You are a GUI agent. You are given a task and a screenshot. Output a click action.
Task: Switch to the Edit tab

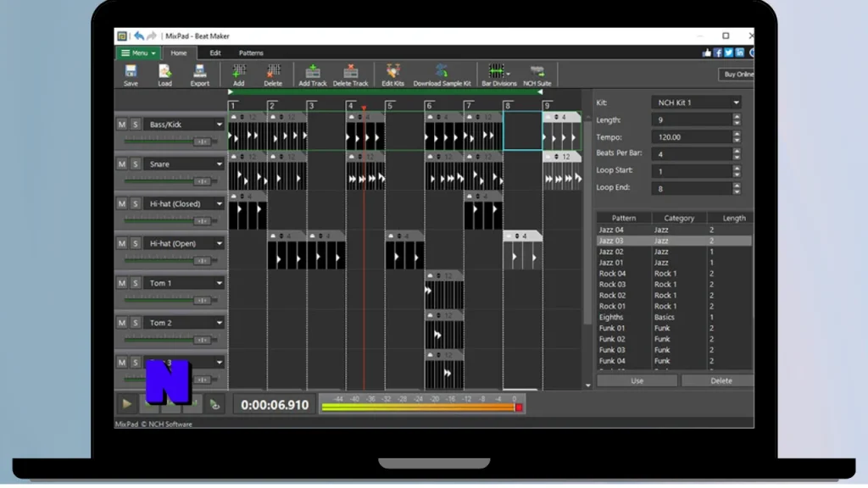click(x=215, y=53)
